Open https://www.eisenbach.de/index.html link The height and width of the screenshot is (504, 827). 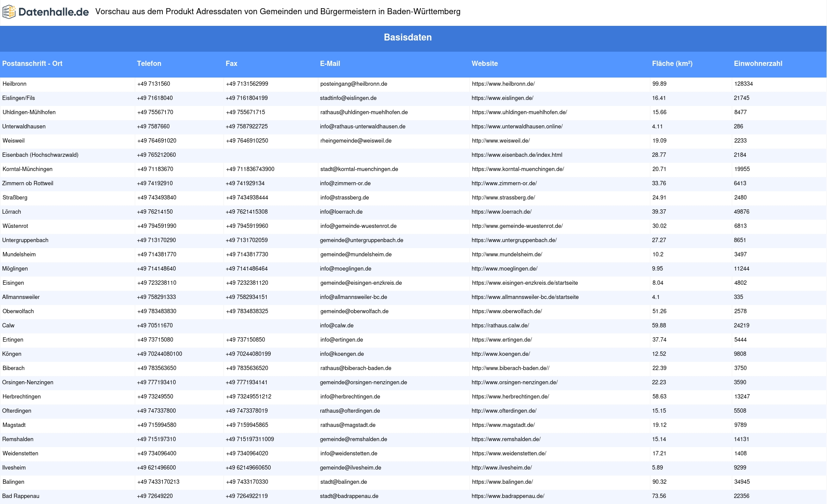(517, 155)
